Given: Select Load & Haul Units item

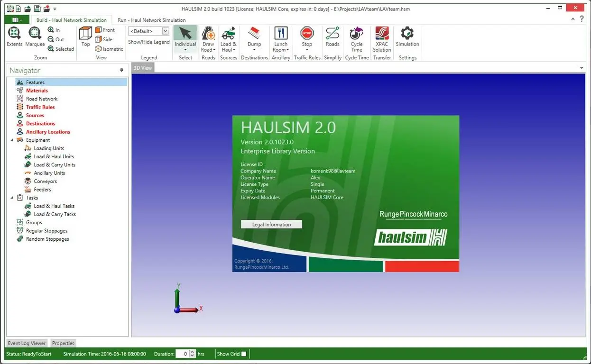Looking at the screenshot, I should coord(54,156).
